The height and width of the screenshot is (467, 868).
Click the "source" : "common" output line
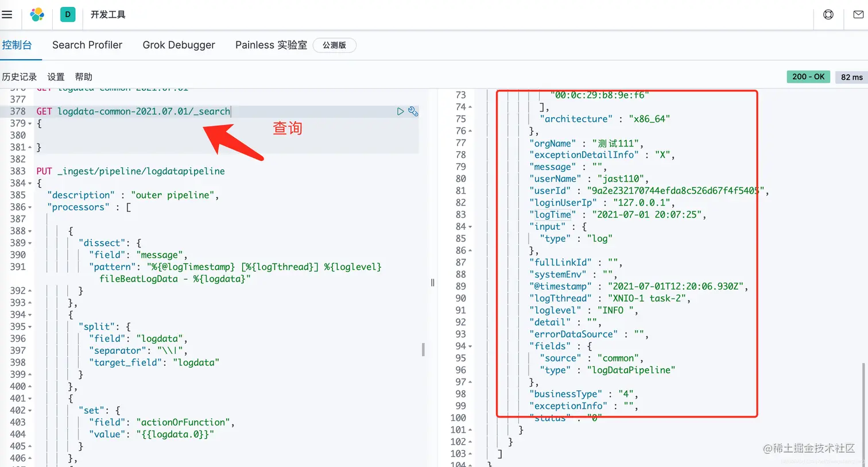tap(591, 358)
